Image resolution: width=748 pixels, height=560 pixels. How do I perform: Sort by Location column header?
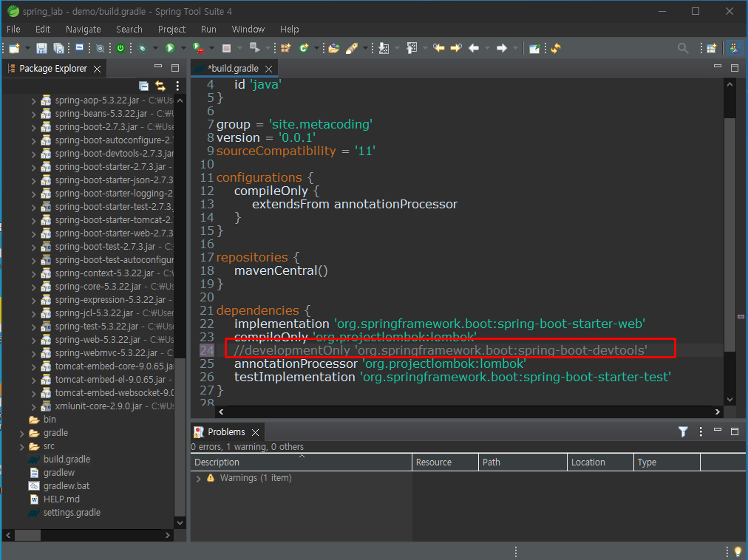click(600, 462)
